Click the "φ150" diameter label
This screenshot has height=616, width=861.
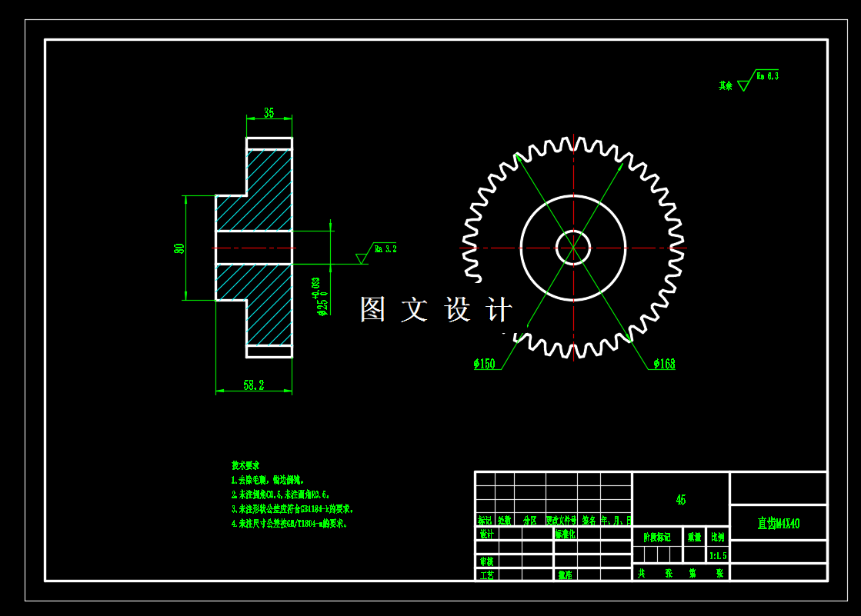tap(484, 364)
